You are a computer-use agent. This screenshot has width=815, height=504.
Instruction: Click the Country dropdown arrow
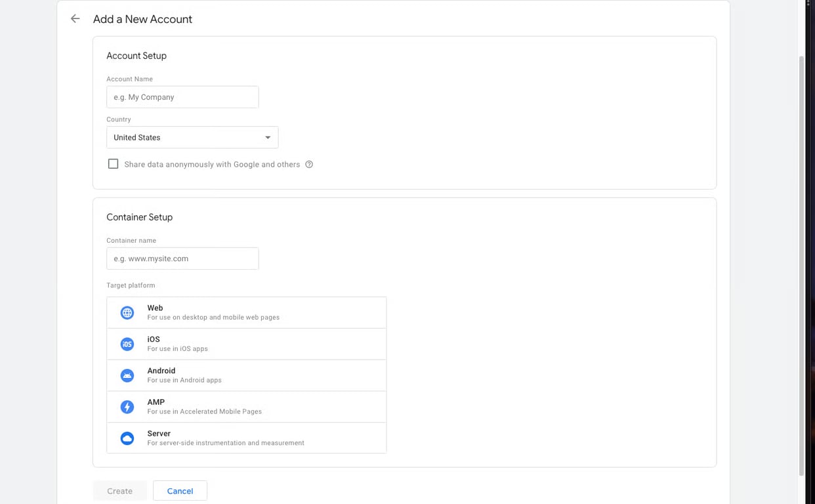click(268, 138)
